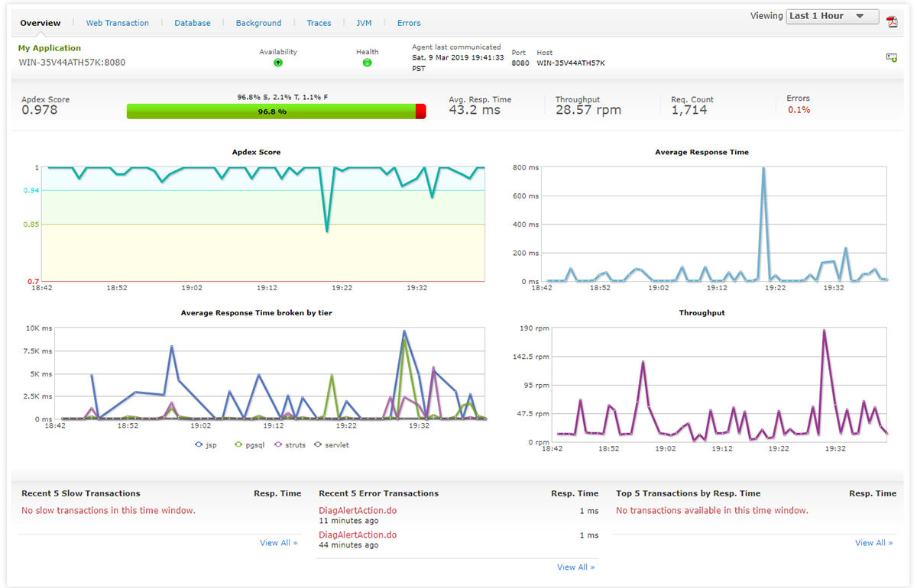Switch to the Web Transaction tab
The width and height of the screenshot is (917, 588).
tap(118, 23)
